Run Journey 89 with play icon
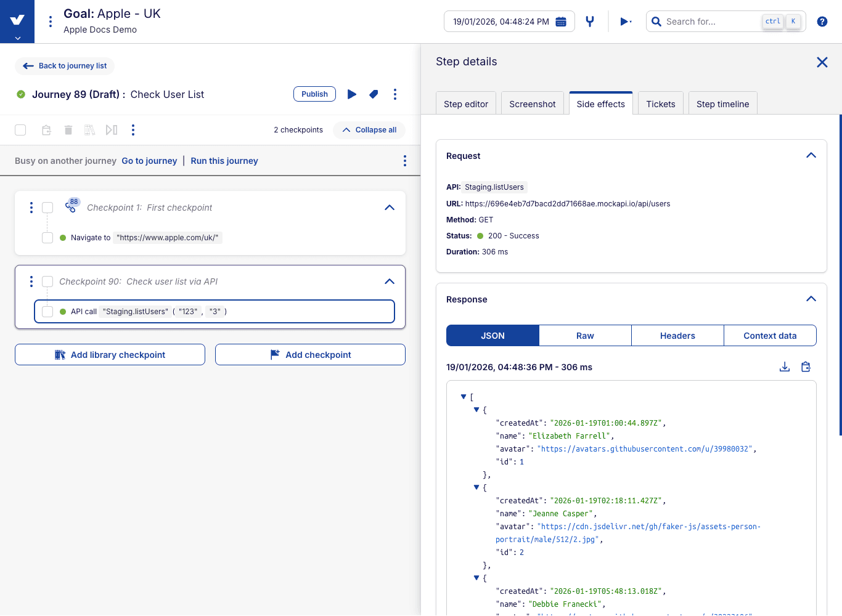The height and width of the screenshot is (616, 842). (x=352, y=94)
